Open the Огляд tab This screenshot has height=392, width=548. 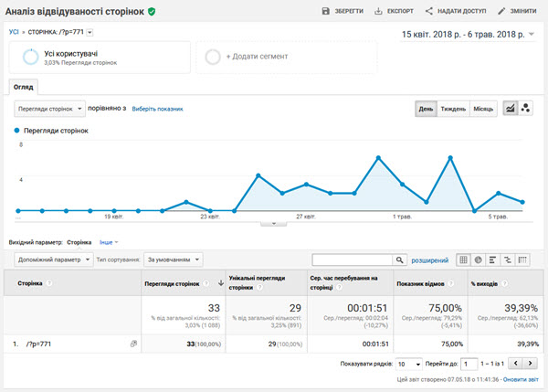[24, 87]
